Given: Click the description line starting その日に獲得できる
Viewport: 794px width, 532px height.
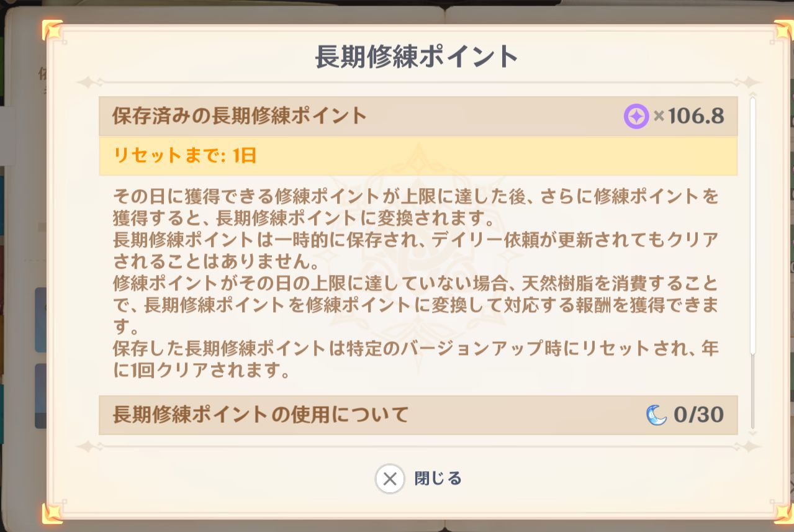Looking at the screenshot, I should coord(416,197).
